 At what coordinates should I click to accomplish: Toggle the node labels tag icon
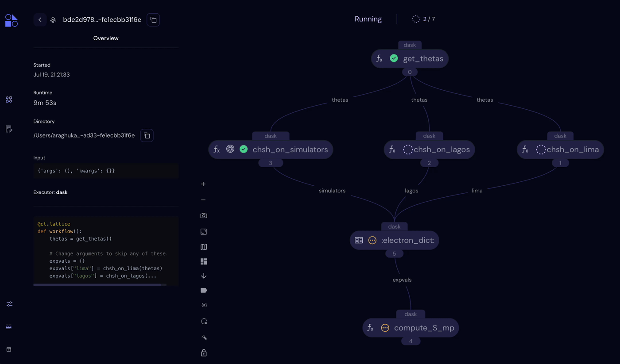pyautogui.click(x=204, y=291)
